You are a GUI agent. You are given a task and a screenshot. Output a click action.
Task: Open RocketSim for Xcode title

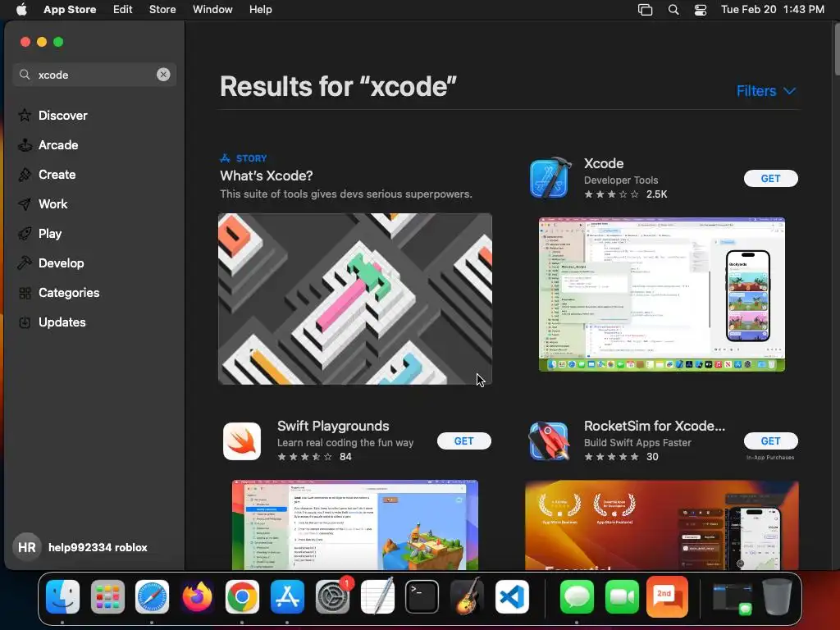click(x=654, y=426)
